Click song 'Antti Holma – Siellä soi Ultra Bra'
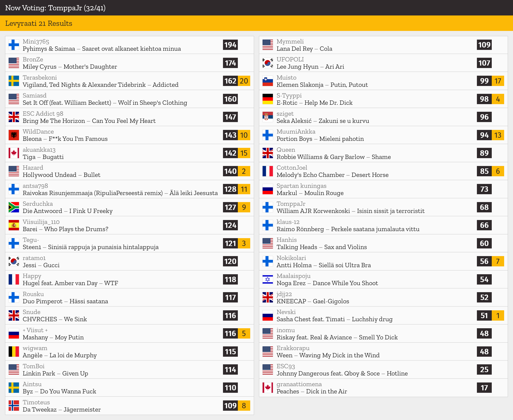513x420 pixels. click(x=323, y=265)
